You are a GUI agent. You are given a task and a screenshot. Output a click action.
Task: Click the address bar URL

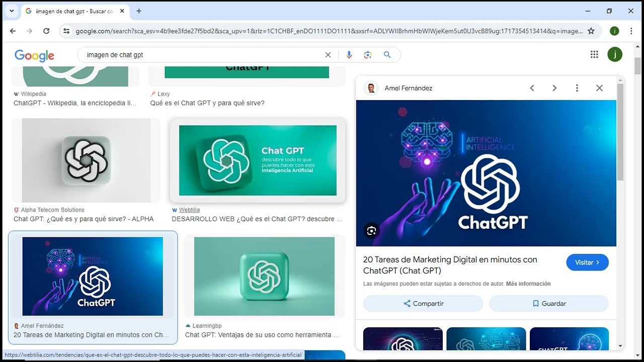point(329,31)
